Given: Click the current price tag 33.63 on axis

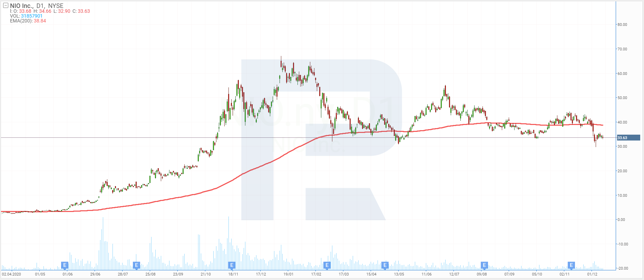Looking at the screenshot, I should [628, 138].
